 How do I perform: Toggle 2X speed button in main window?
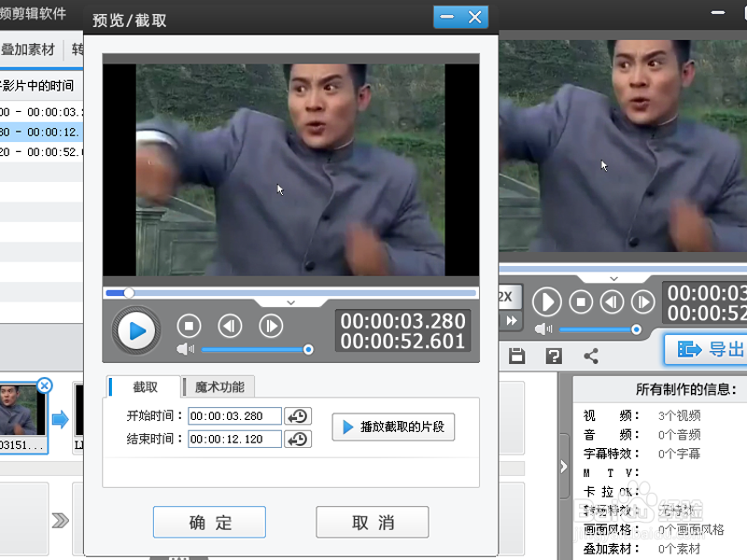coord(510,297)
